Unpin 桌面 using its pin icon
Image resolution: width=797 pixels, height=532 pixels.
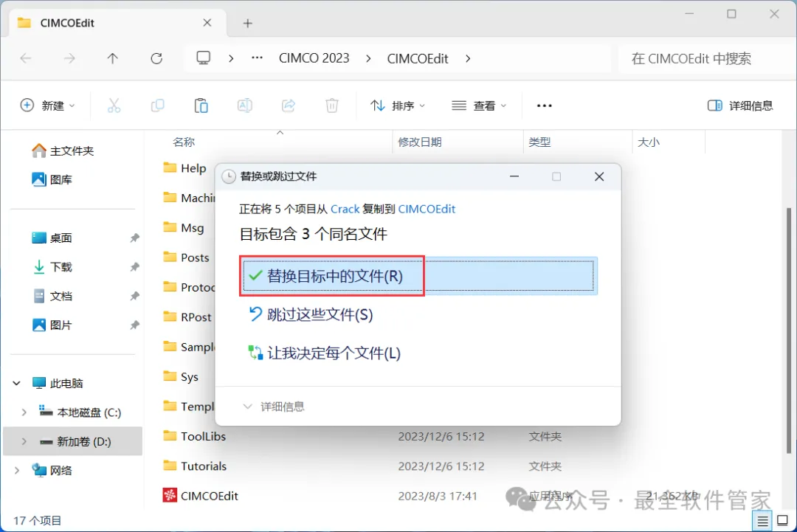[x=135, y=238]
